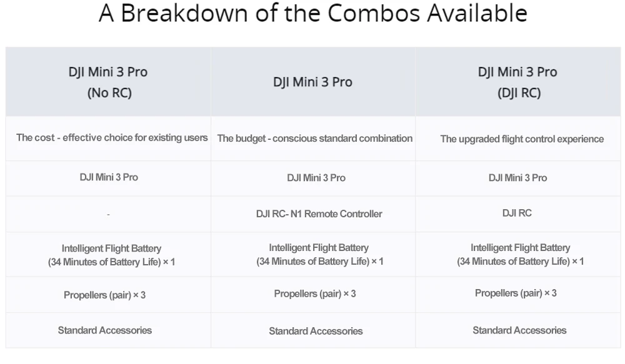Select the DJI Mini 3 Pro (No RC) column header
The width and height of the screenshot is (625, 364).
pos(108,82)
